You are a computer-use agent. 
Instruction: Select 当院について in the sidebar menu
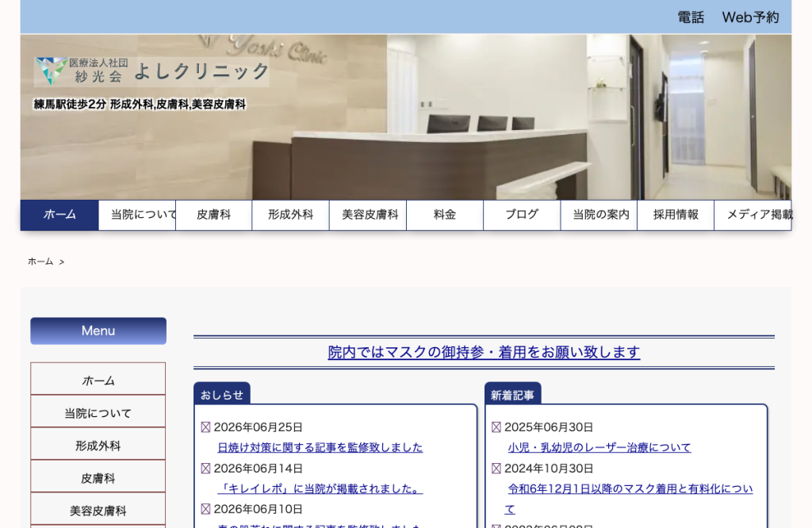98,413
